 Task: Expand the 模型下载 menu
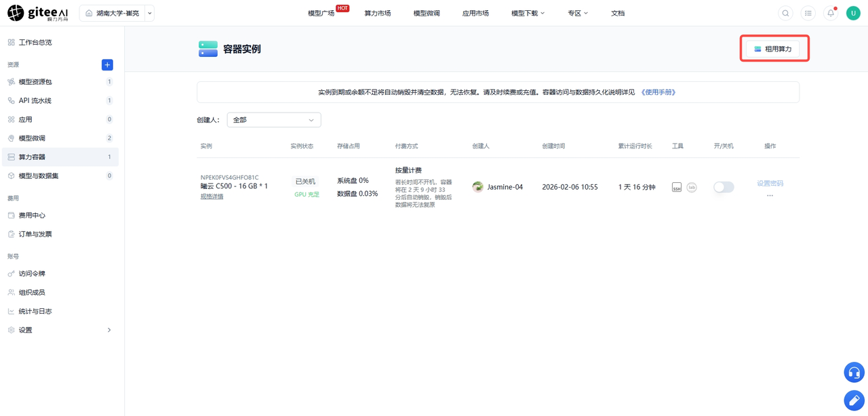(x=528, y=13)
